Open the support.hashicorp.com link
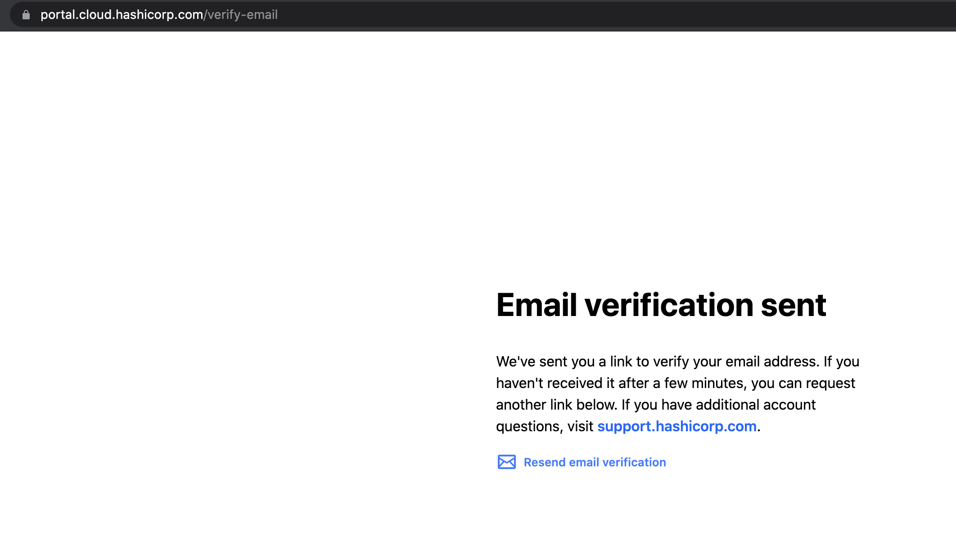The width and height of the screenshot is (956, 560). click(676, 426)
